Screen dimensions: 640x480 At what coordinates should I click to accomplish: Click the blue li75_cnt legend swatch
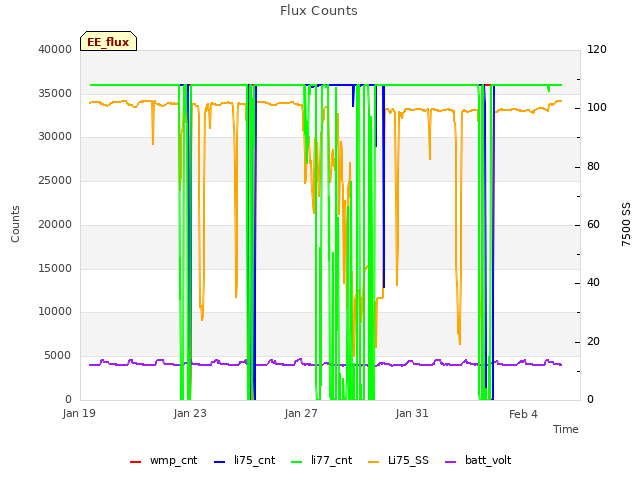[219, 462]
